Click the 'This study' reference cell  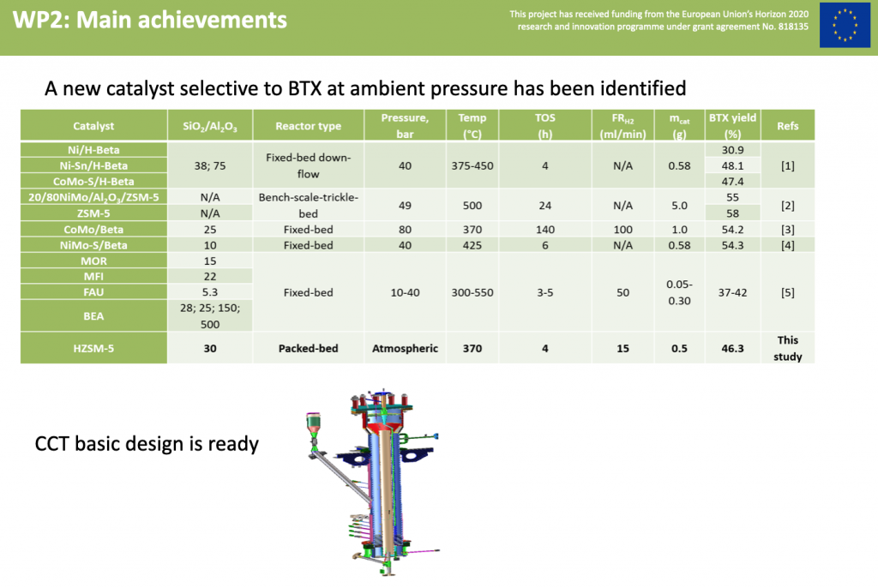pos(787,348)
